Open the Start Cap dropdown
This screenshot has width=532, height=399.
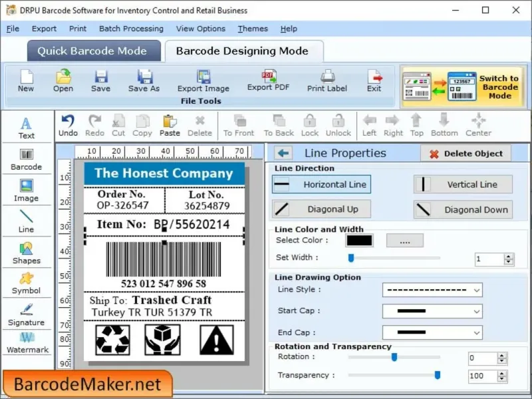click(x=432, y=311)
